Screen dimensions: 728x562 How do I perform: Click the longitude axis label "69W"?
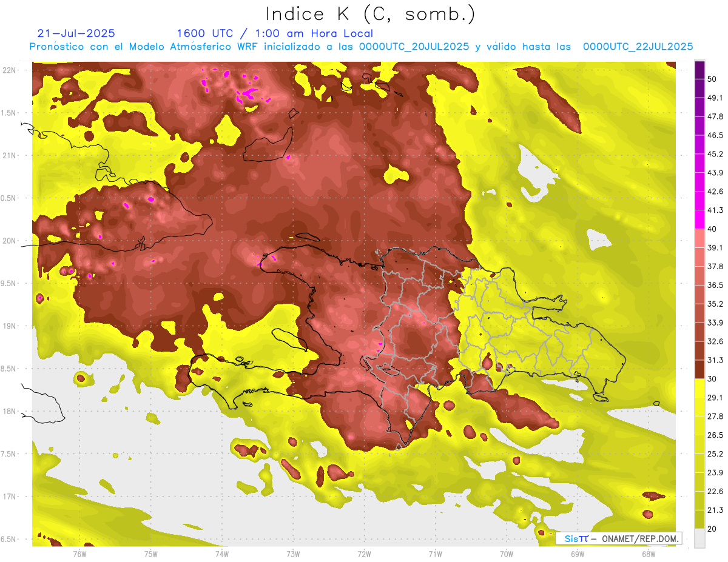[578, 554]
